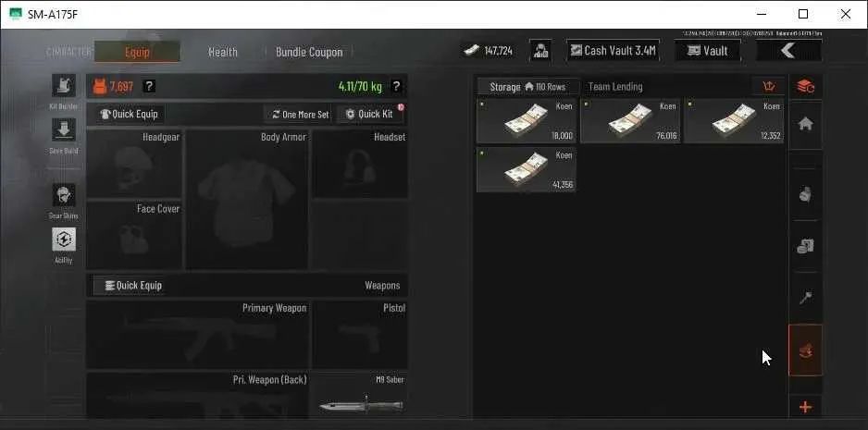Open the Kit Builder icon
This screenshot has width=868, height=430.
coord(64,86)
